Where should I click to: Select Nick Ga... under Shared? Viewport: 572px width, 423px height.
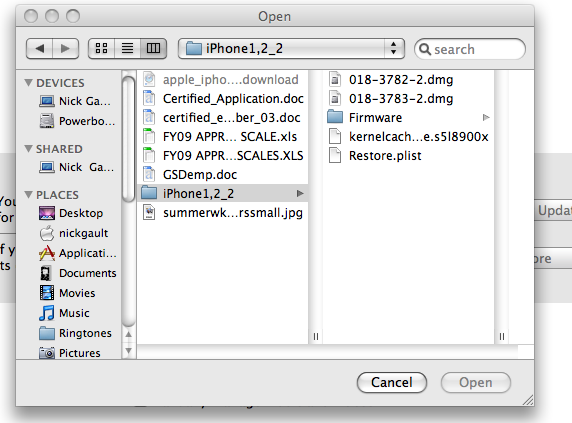pos(76,167)
